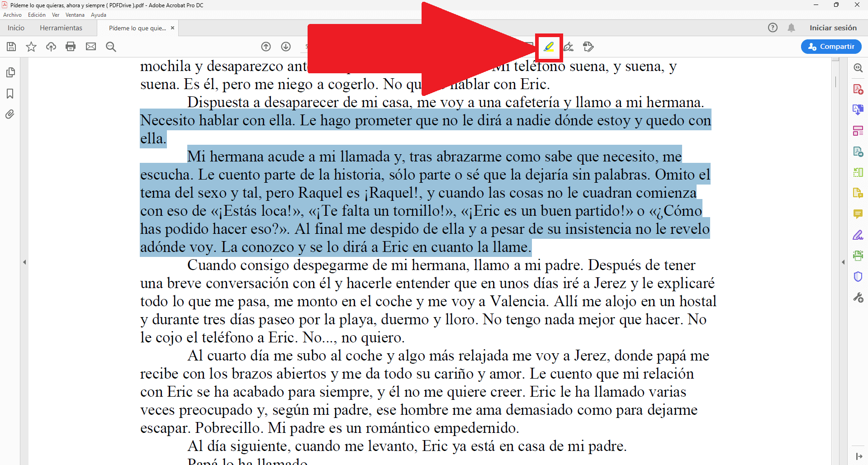Open More Tools wrench icon in right pane
The image size is (868, 465).
858,297
